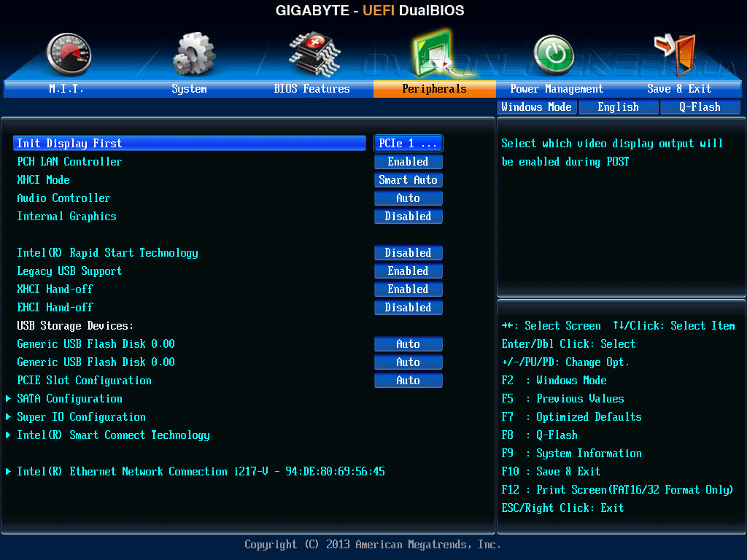Change PCIE Slot Configuration Auto value
This screenshot has height=560, width=747.
pyautogui.click(x=409, y=381)
